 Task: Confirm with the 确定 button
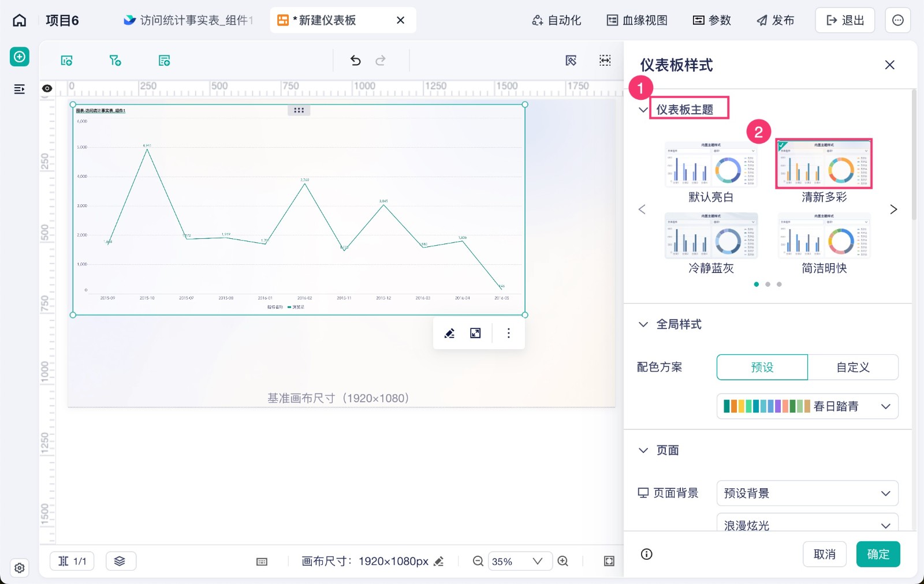[x=878, y=554]
